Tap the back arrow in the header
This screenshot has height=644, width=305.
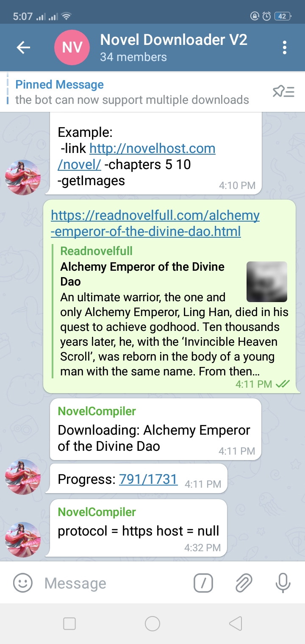23,47
